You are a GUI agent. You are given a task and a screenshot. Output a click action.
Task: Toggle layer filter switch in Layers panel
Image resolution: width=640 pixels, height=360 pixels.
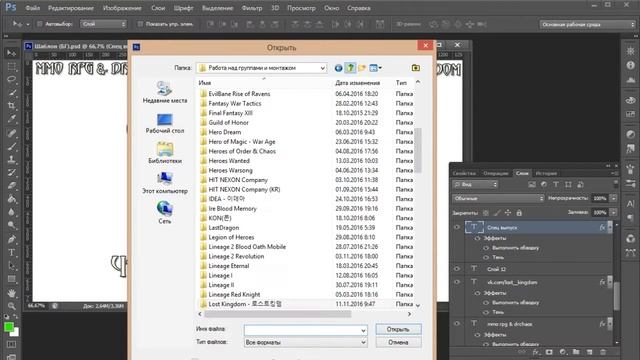pos(616,184)
